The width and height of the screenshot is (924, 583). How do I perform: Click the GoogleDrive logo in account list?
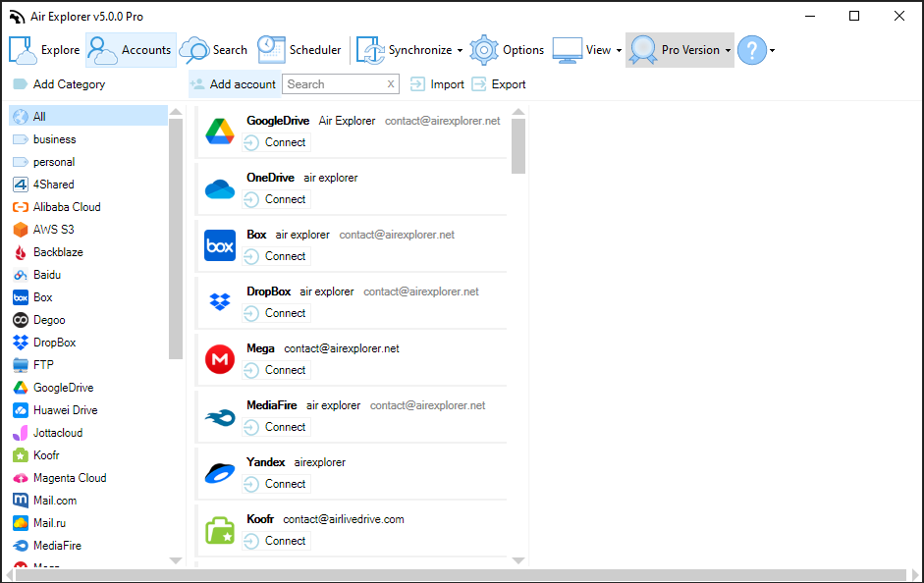click(220, 132)
